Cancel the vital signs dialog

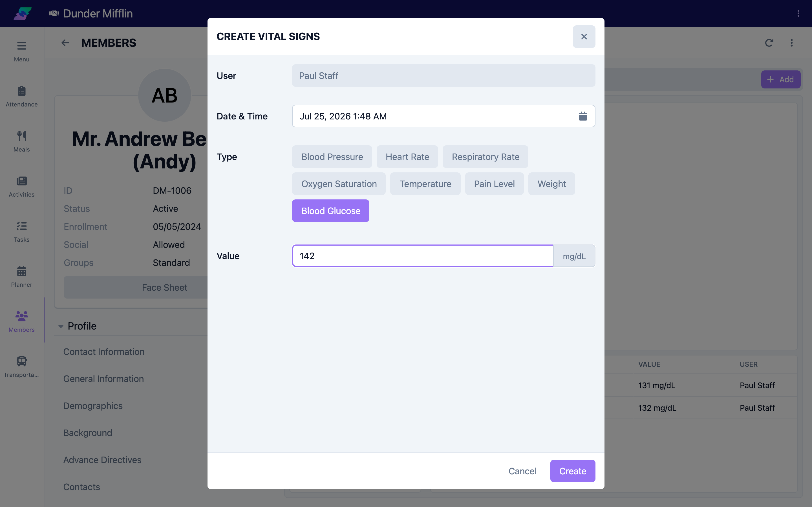click(x=522, y=471)
